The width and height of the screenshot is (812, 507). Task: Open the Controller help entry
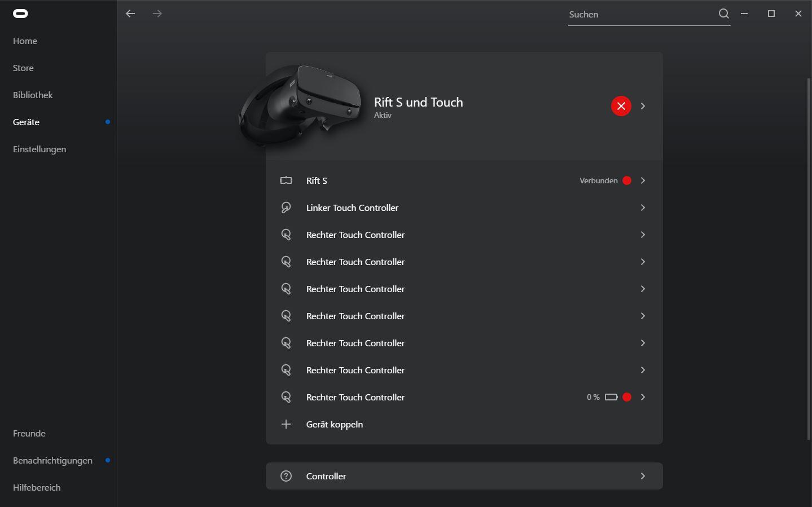point(464,476)
